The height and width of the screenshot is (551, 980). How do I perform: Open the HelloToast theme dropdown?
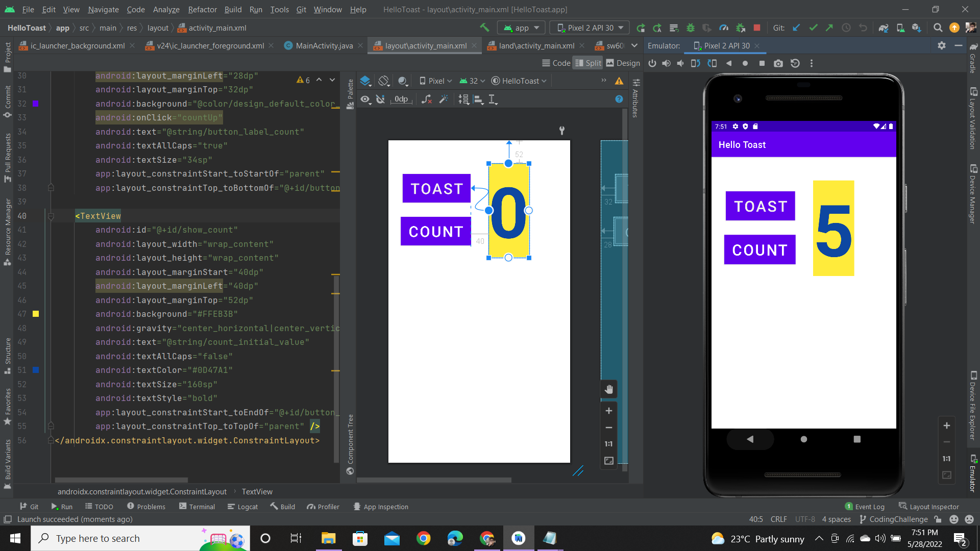(519, 81)
